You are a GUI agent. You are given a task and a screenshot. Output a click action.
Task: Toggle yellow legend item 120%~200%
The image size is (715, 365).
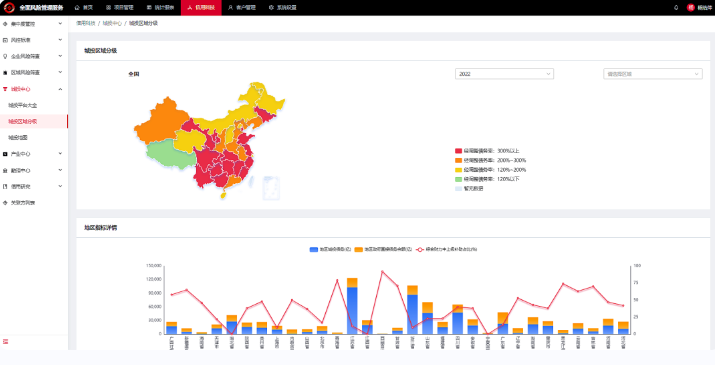(491, 170)
